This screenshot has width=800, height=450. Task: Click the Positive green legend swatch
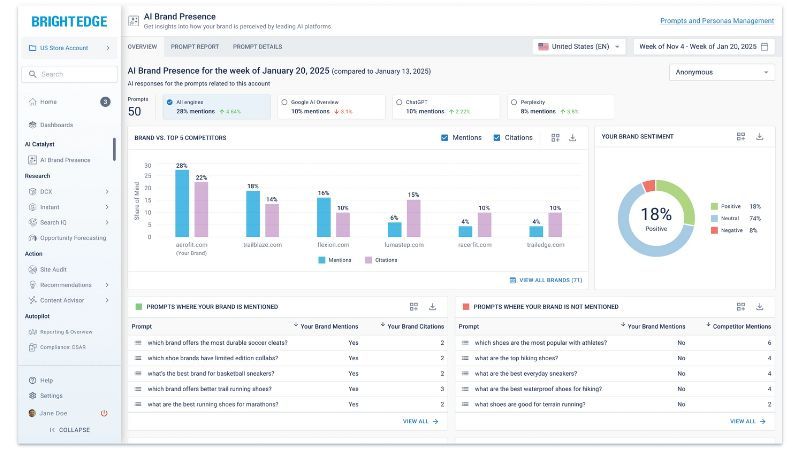pyautogui.click(x=714, y=207)
